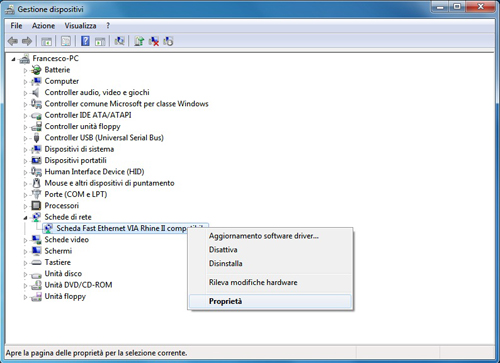Open the Azione menu
The image size is (500, 363).
point(43,26)
